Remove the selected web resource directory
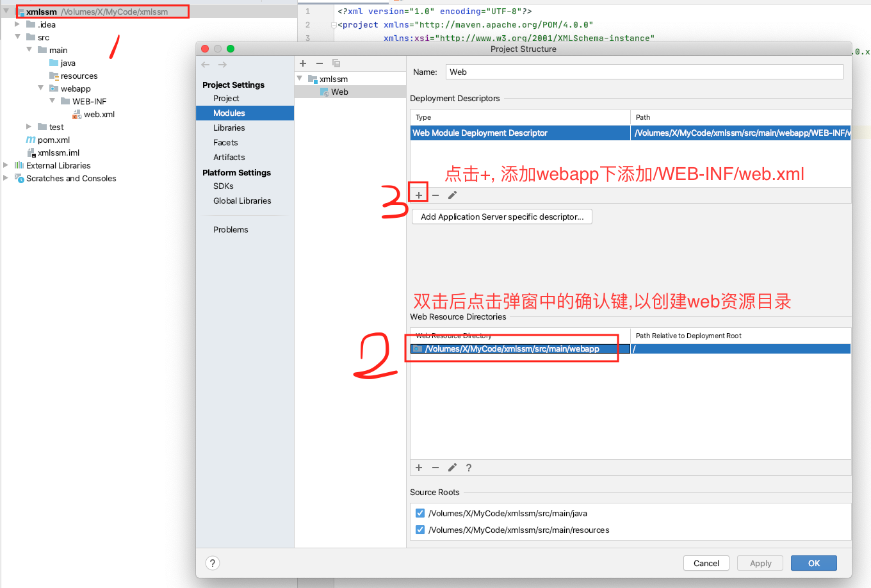This screenshot has width=871, height=588. pyautogui.click(x=435, y=468)
